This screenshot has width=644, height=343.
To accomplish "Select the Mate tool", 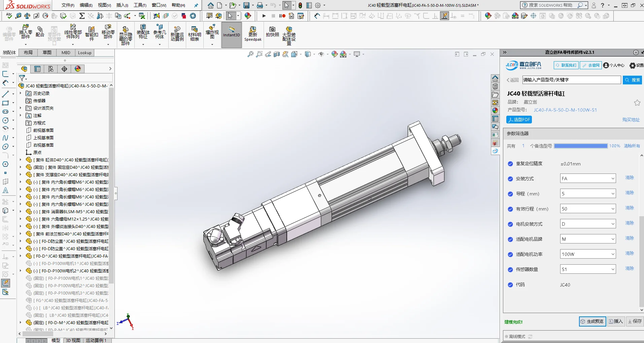I will pos(40,31).
